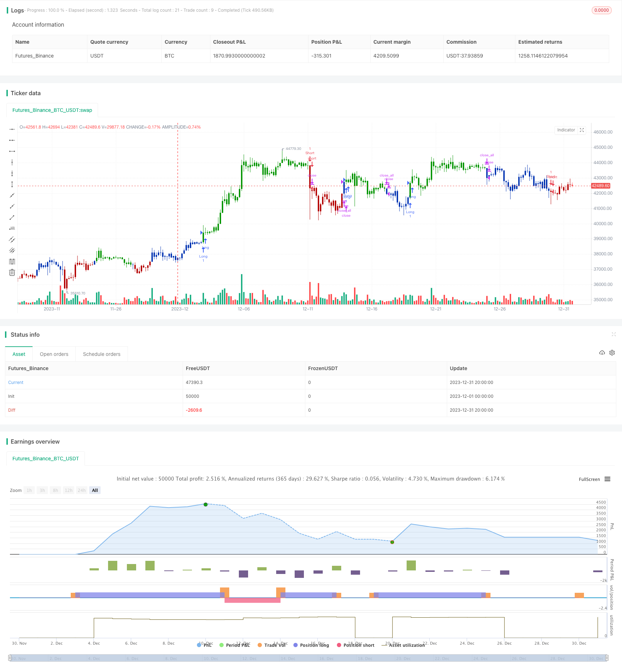Click the Estimated returns column header
Image resolution: width=622 pixels, height=672 pixels.
tap(540, 42)
